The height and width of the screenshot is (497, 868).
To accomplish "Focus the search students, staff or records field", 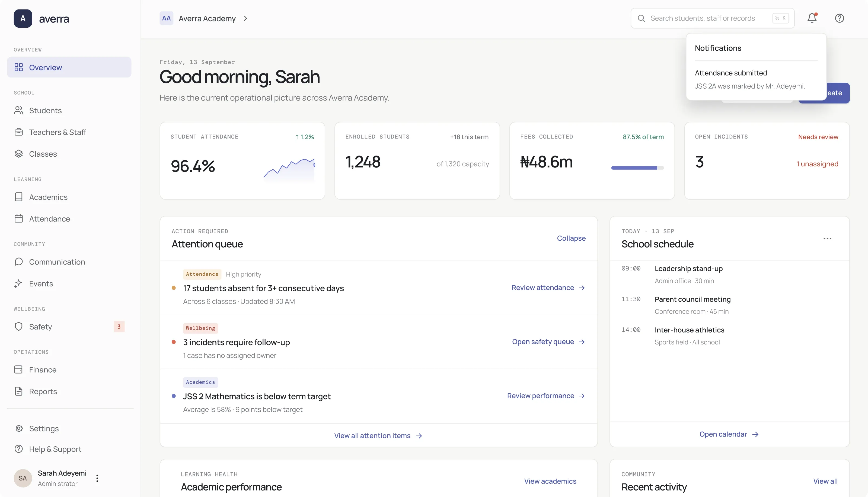I will point(712,18).
